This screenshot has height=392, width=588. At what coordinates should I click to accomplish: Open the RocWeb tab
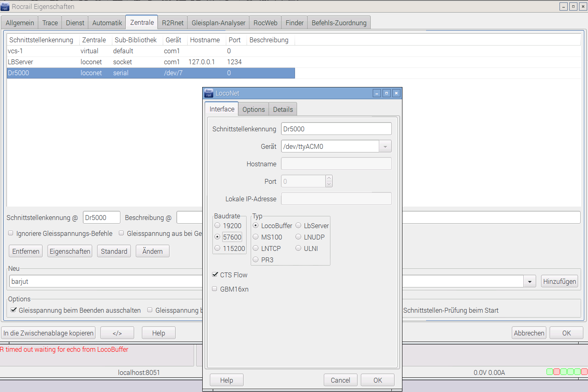coord(265,23)
